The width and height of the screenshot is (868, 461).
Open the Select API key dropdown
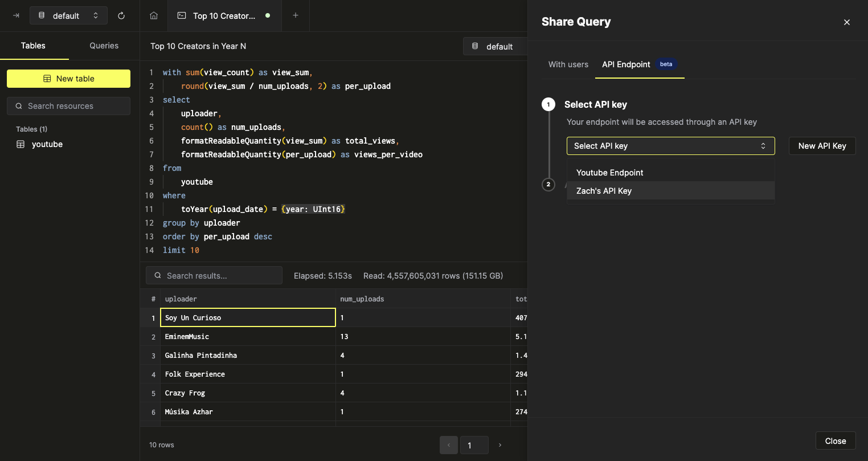(670, 146)
